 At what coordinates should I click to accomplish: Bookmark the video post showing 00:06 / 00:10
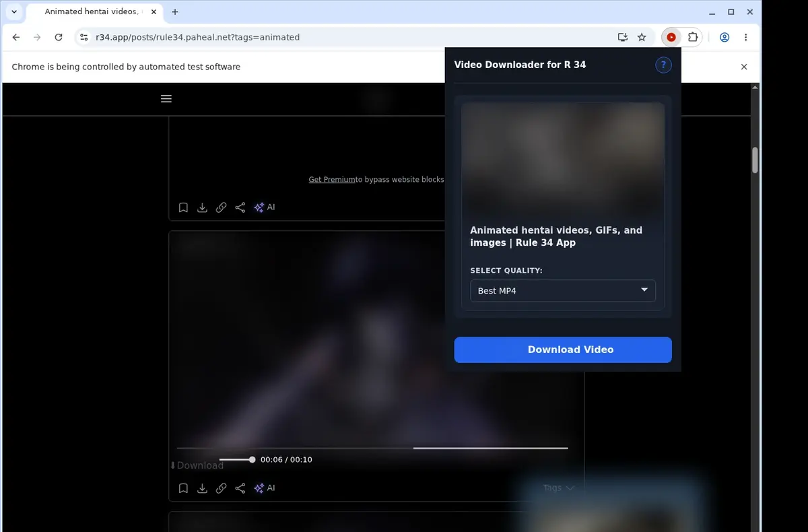183,488
